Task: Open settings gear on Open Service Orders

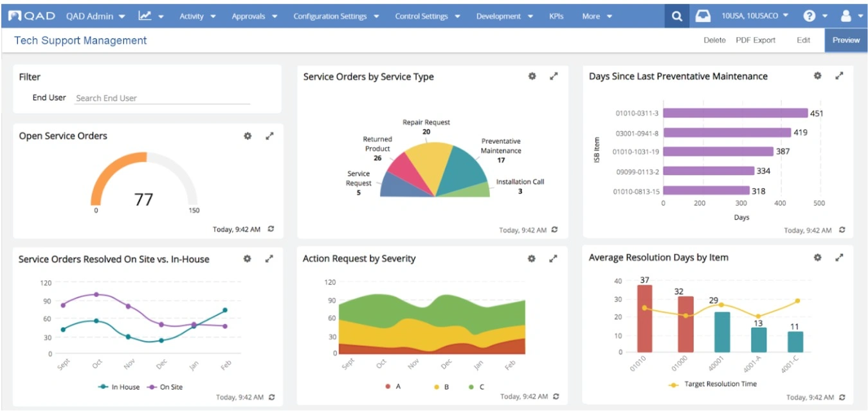Action: click(248, 136)
